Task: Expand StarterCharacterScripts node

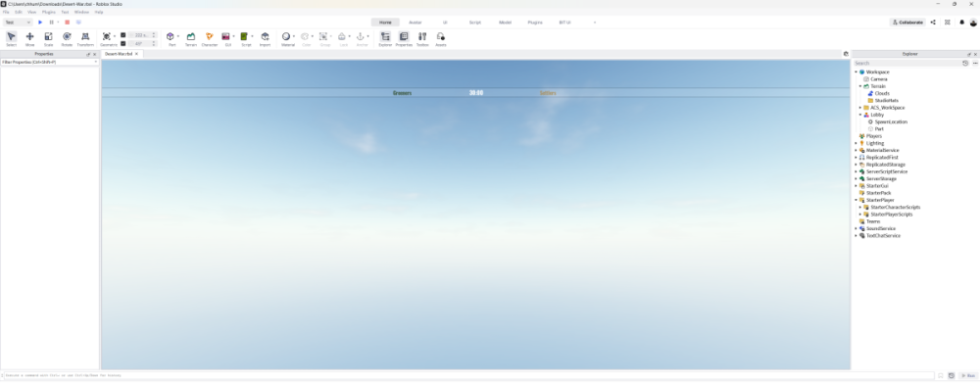Action: point(860,207)
